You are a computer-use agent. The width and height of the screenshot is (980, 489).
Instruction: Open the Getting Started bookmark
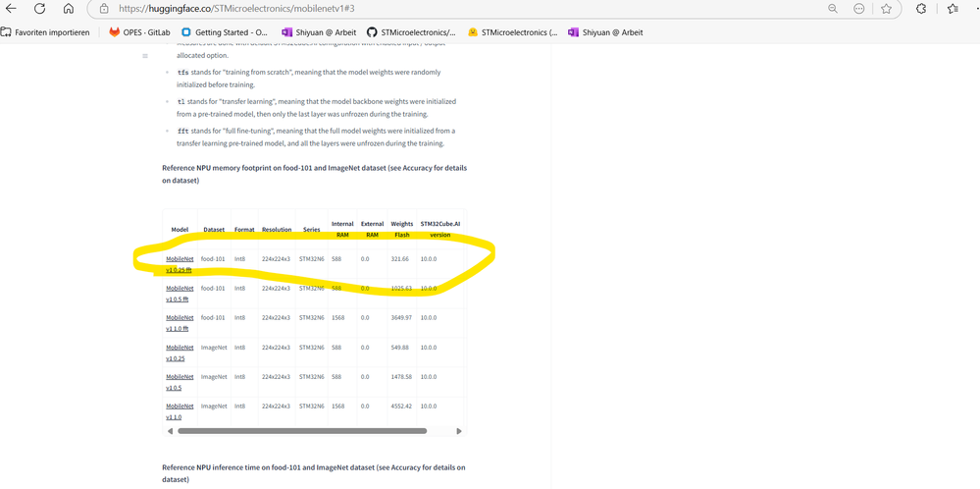[x=225, y=32]
